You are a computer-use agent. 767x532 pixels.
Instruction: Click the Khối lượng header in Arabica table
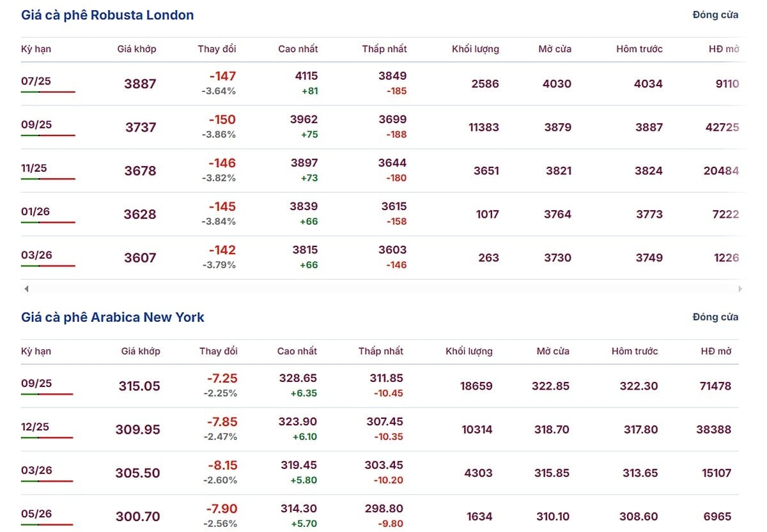[469, 351]
